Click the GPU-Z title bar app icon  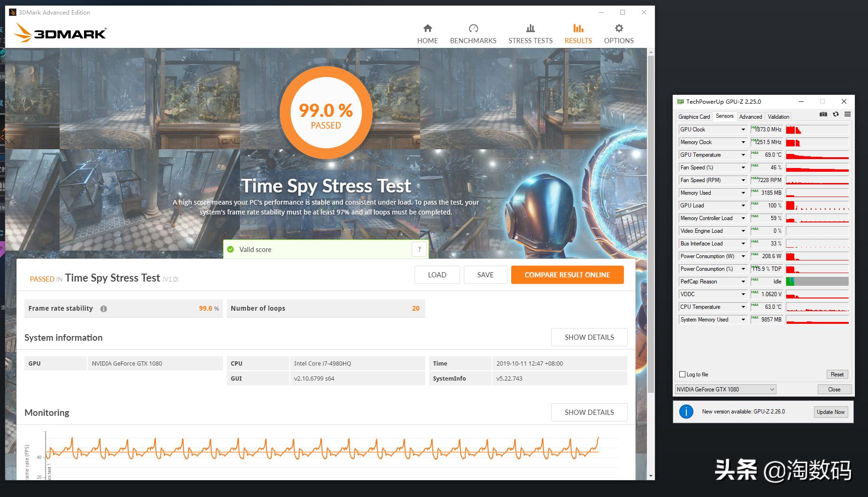click(x=680, y=101)
